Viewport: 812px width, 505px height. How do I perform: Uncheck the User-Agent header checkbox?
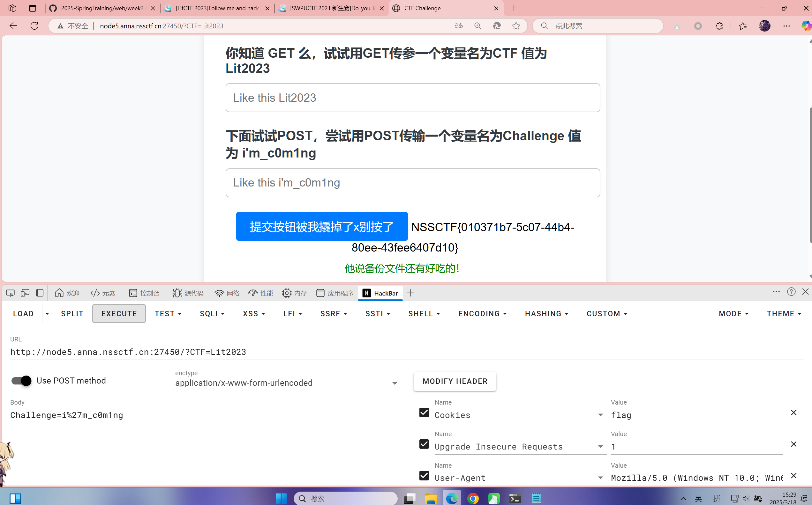[x=424, y=476]
